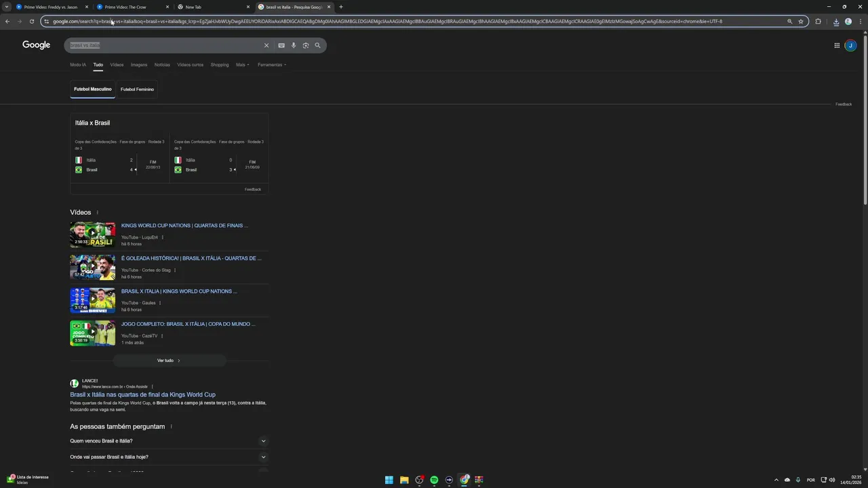Viewport: 868px width, 488px height.
Task: Select the Futebol Feminino tab
Action: 137,89
